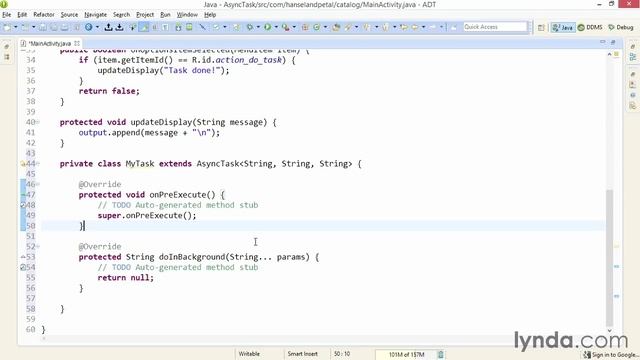Open dropdown arrow beside the globe icon
Screen dimensions: 640x360
97,27
